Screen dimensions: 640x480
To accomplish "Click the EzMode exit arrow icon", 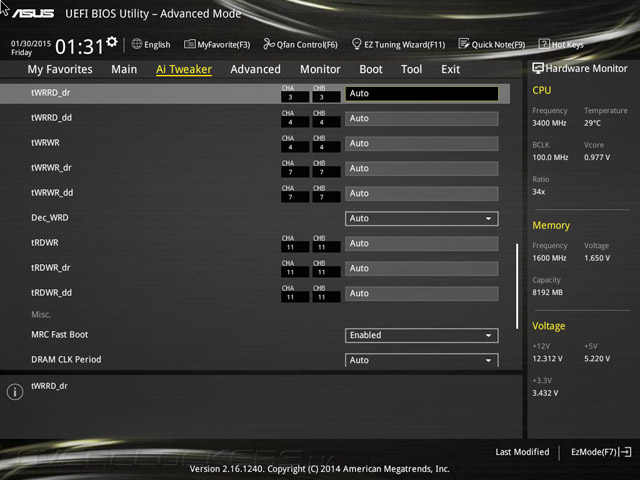I will pyautogui.click(x=626, y=452).
